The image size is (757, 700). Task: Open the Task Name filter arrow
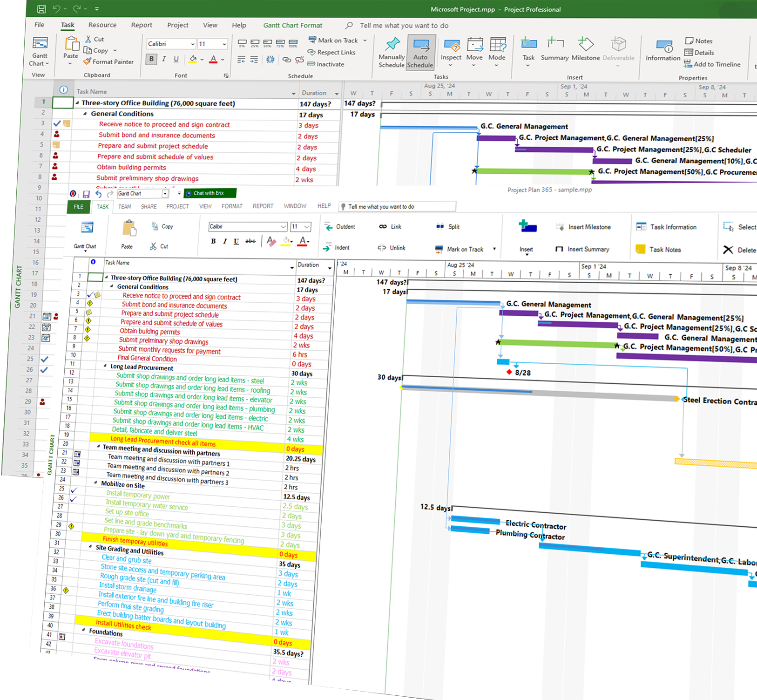coord(294,92)
